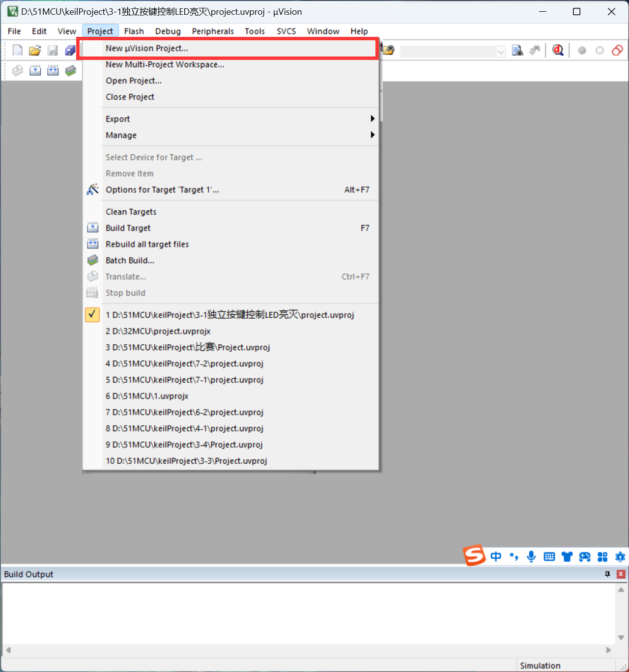Open recent project 7-1\project.uvproj
Screen dimensions: 629x672
pyautogui.click(x=230, y=380)
